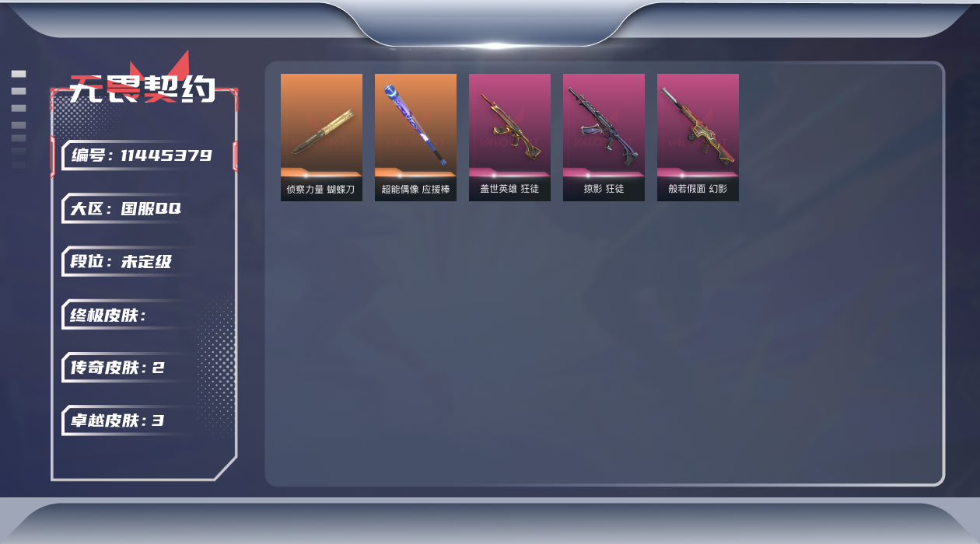The height and width of the screenshot is (544, 980).
Task: Select the 超能偶像 应援棒 skin card
Action: tap(415, 138)
